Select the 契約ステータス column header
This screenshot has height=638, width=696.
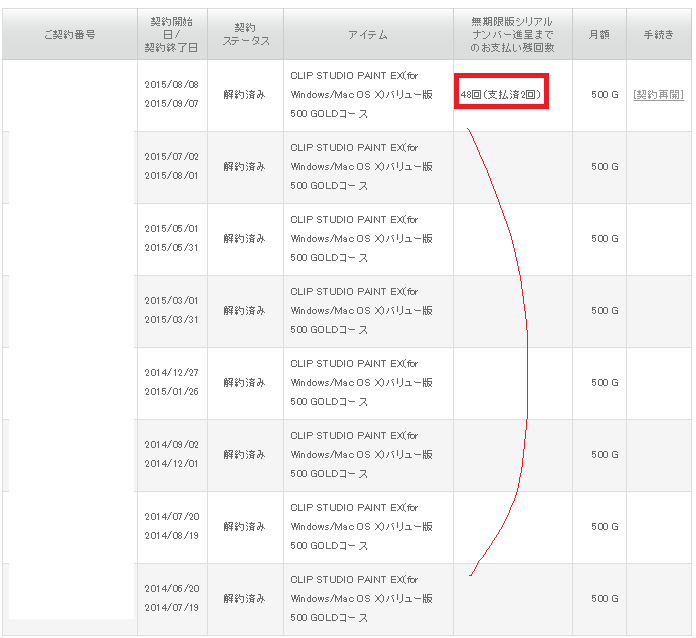(245, 34)
